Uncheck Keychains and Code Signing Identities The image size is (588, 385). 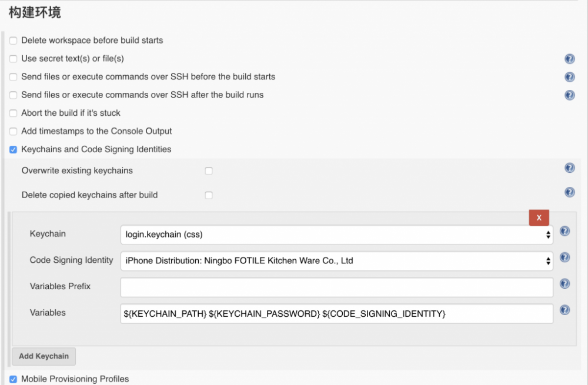pyautogui.click(x=14, y=150)
